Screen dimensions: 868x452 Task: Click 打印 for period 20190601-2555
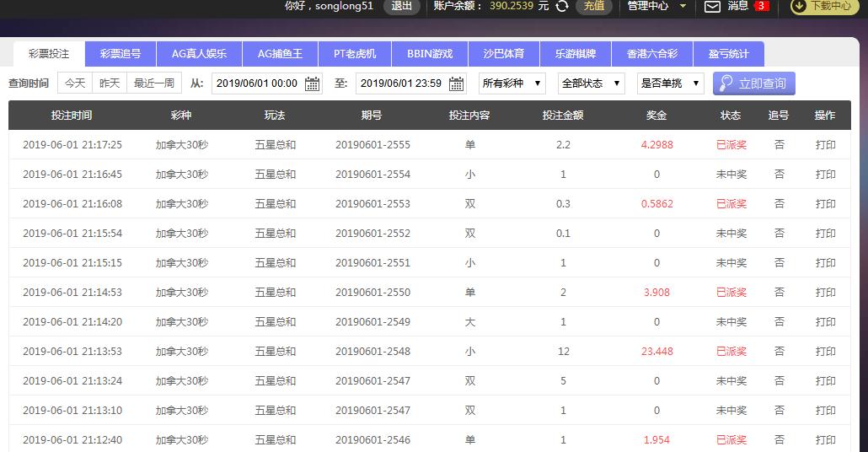coord(825,144)
